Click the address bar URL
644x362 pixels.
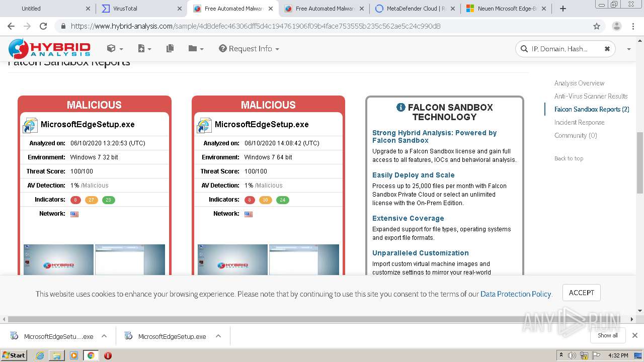(x=256, y=26)
